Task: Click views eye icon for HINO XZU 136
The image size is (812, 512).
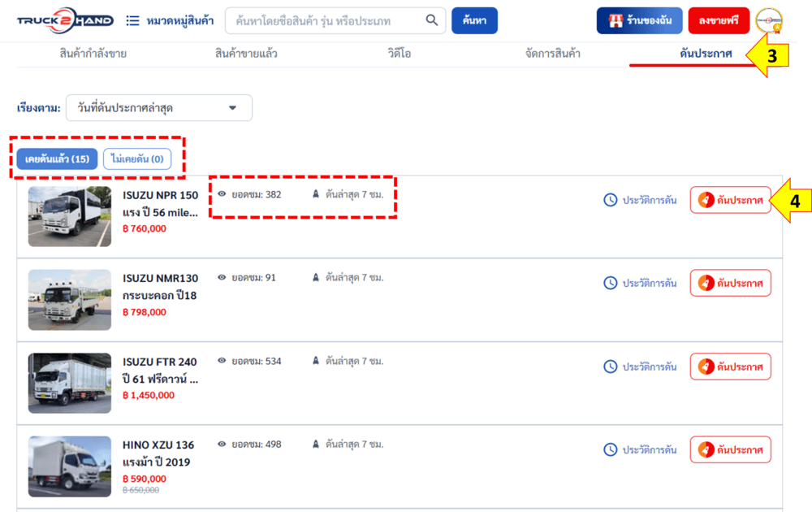Action: tap(222, 444)
